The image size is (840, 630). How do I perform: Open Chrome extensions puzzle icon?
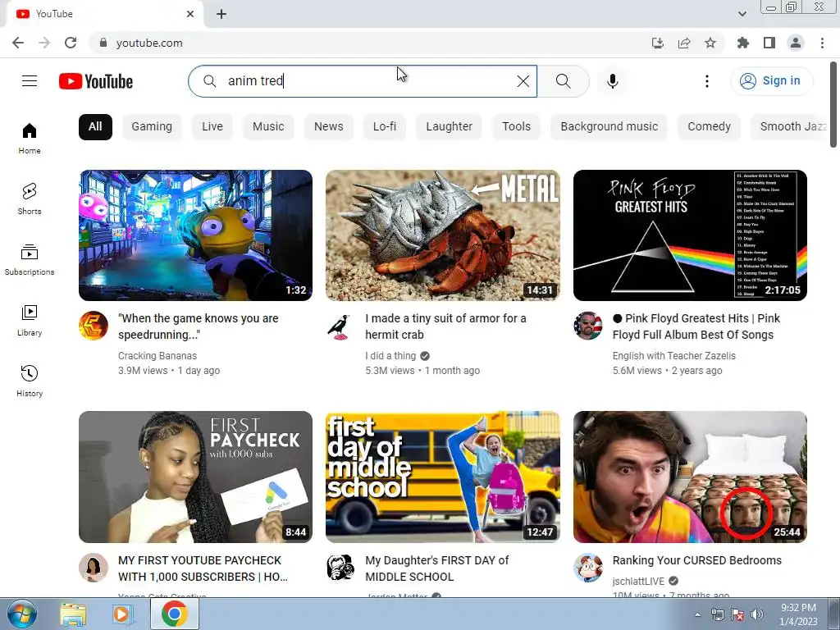tap(742, 43)
